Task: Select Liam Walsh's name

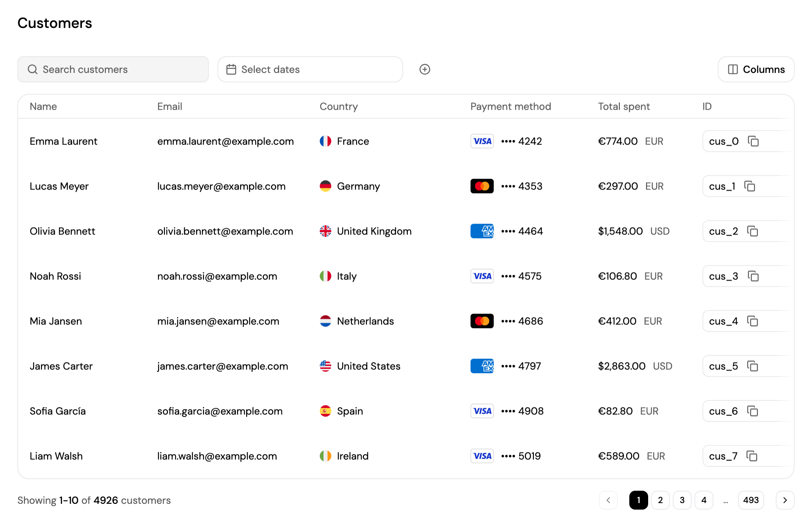Action: point(56,456)
